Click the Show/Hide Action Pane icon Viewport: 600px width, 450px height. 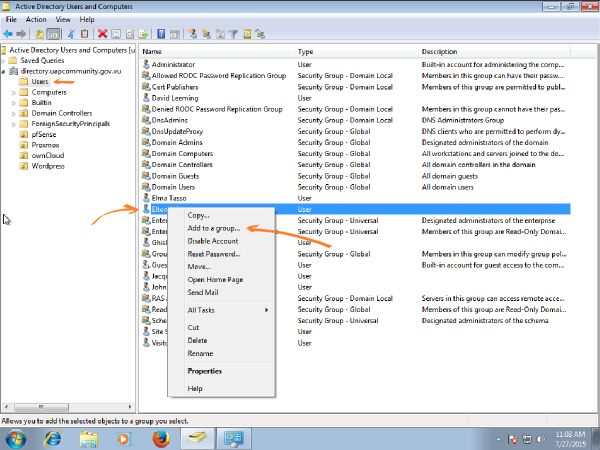point(175,34)
